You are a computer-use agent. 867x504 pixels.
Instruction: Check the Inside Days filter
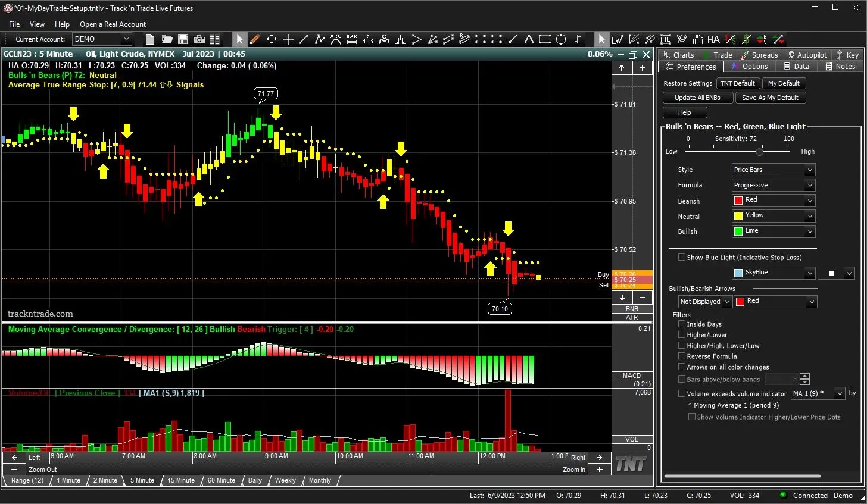point(682,324)
